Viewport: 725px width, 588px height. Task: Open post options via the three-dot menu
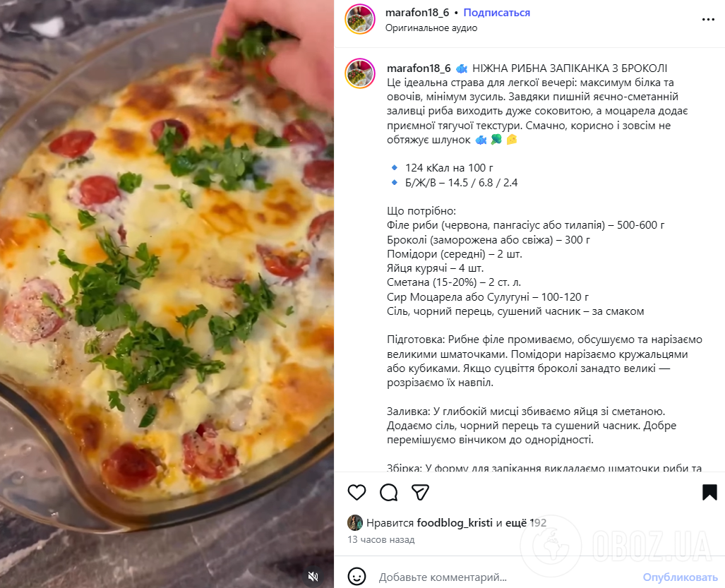[x=708, y=19]
